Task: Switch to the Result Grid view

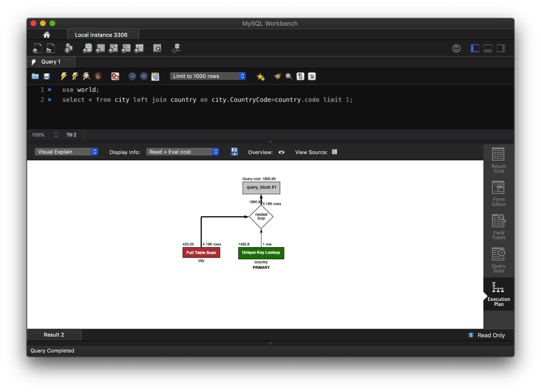Action: point(498,160)
